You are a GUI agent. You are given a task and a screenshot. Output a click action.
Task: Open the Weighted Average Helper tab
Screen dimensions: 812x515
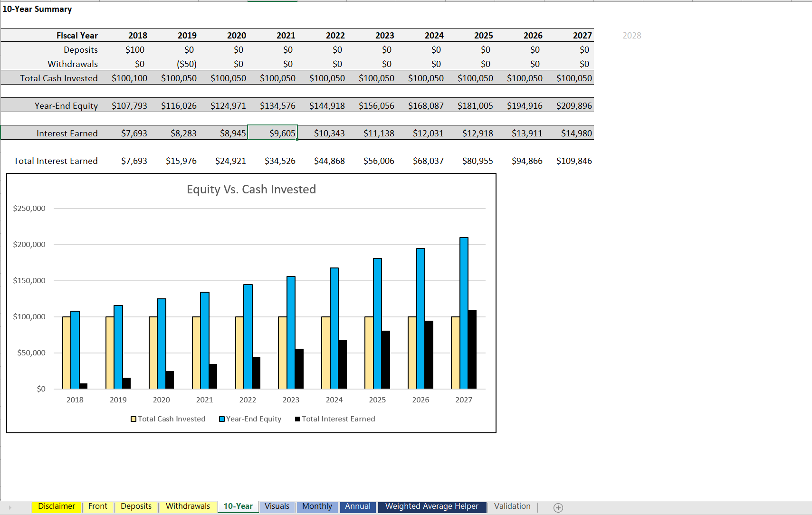[432, 506]
